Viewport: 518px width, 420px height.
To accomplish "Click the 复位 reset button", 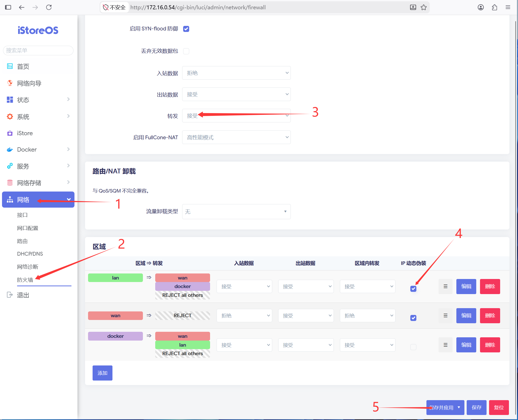I will (499, 407).
